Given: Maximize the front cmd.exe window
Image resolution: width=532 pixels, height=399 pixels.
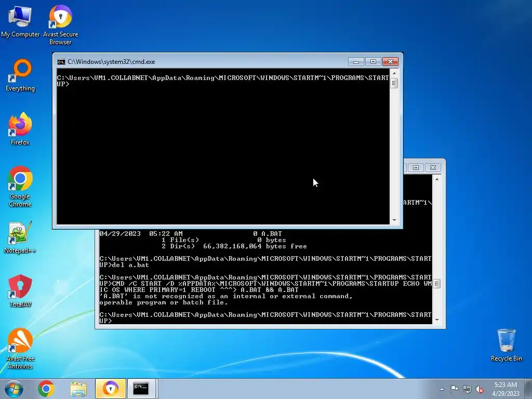Looking at the screenshot, I should click(x=373, y=62).
